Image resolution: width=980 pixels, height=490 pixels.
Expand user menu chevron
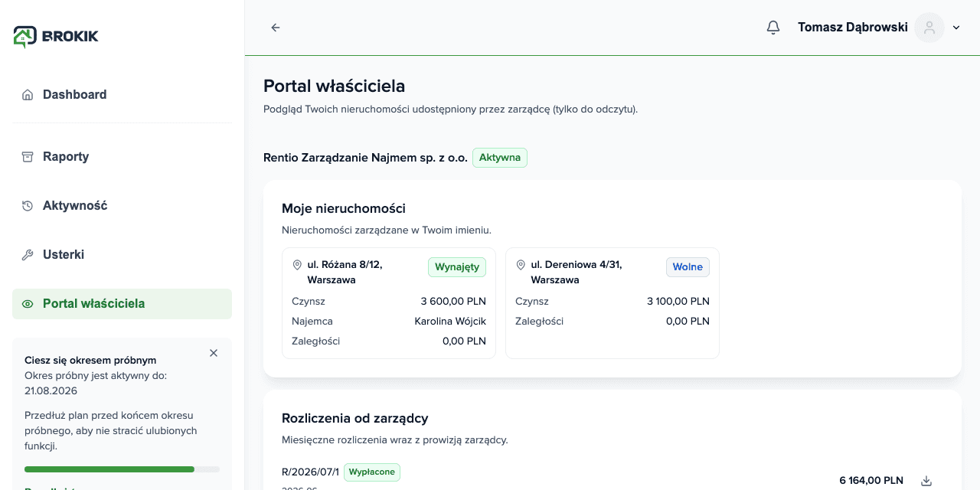(956, 28)
